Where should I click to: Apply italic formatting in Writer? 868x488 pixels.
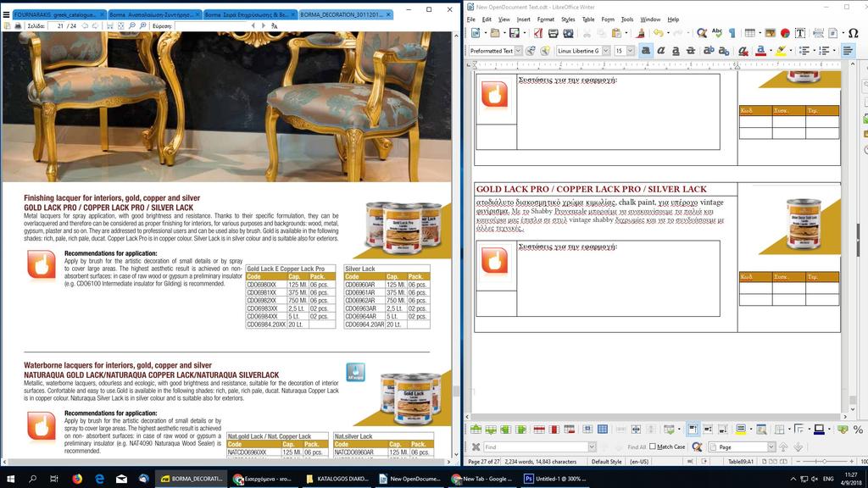pos(661,51)
